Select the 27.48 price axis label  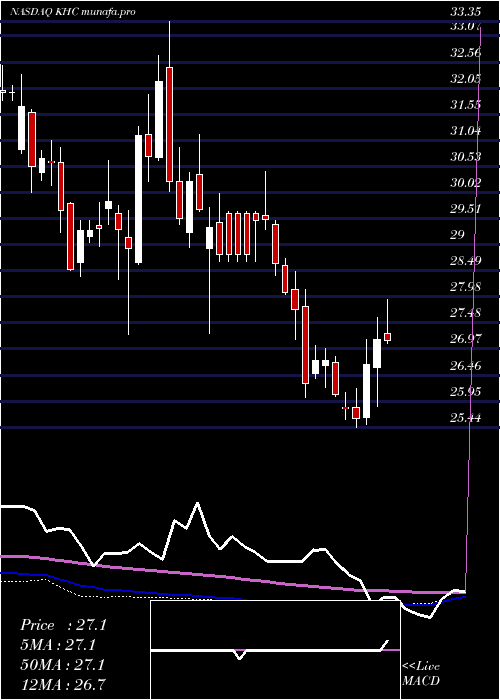[465, 312]
